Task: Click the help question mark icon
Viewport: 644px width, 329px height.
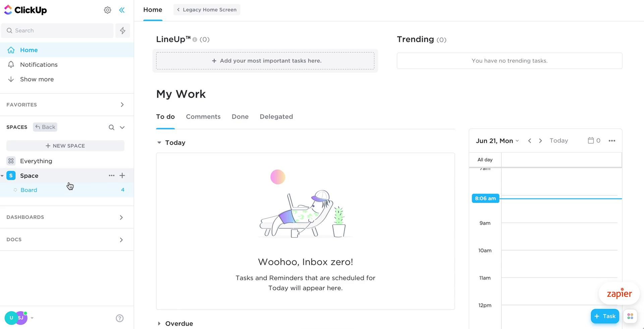Action: click(120, 318)
